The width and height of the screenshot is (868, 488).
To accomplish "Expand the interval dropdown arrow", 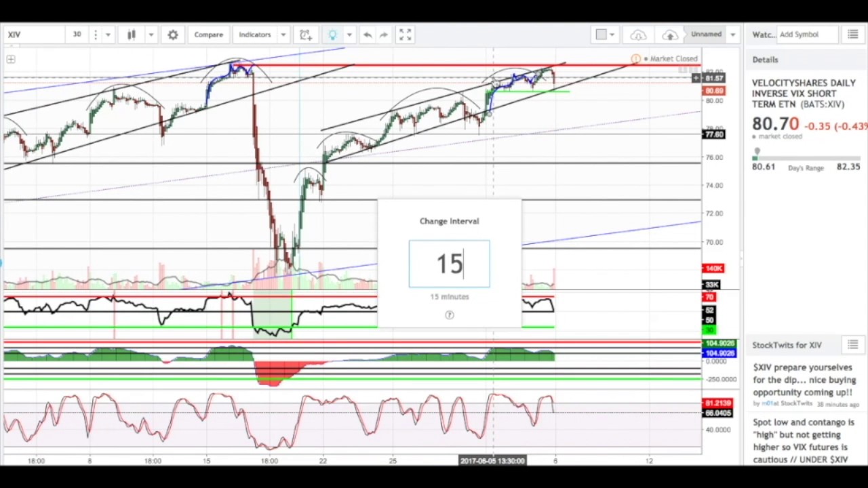I will point(108,35).
